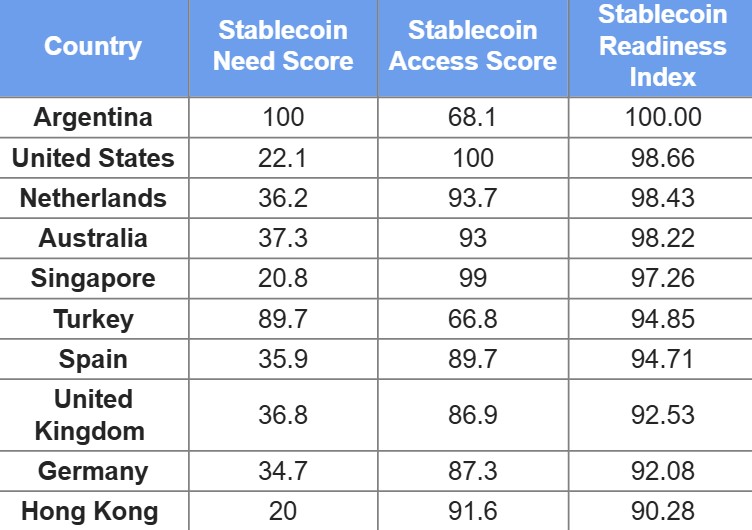The image size is (752, 530).
Task: Click the Argentina country cell
Action: coord(93,117)
